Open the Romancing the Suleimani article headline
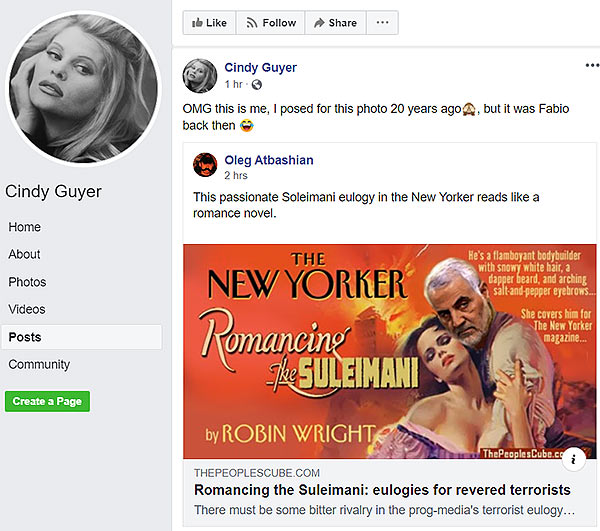Viewport: 600px width, 531px height. tap(382, 490)
